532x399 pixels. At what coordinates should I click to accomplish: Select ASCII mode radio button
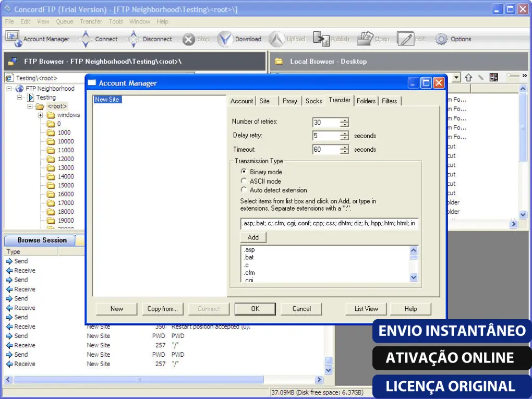tap(244, 181)
